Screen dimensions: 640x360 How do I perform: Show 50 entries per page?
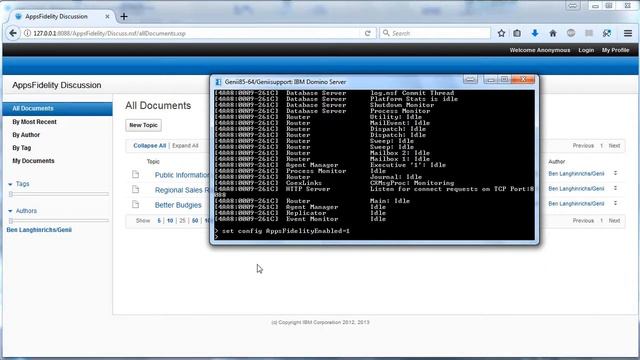[195, 221]
